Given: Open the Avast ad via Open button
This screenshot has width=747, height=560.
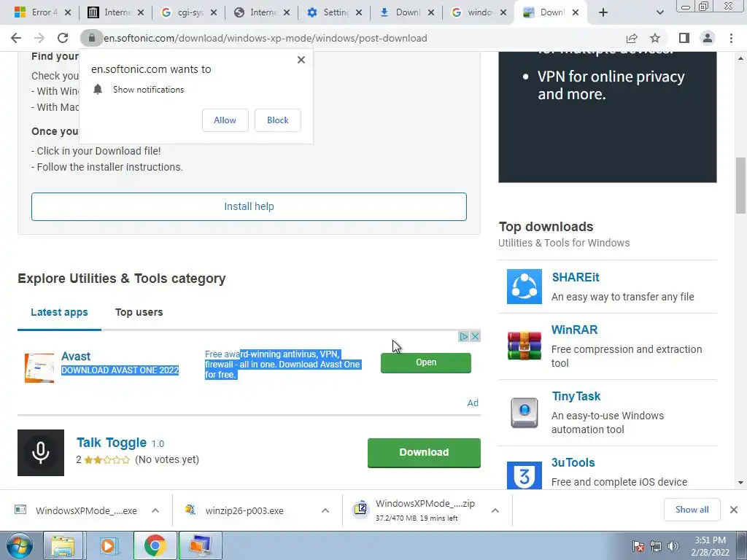Looking at the screenshot, I should coord(426,362).
